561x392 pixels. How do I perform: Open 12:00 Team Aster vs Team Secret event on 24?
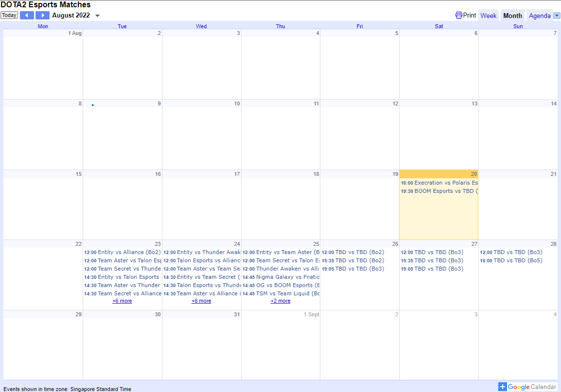pyautogui.click(x=202, y=268)
